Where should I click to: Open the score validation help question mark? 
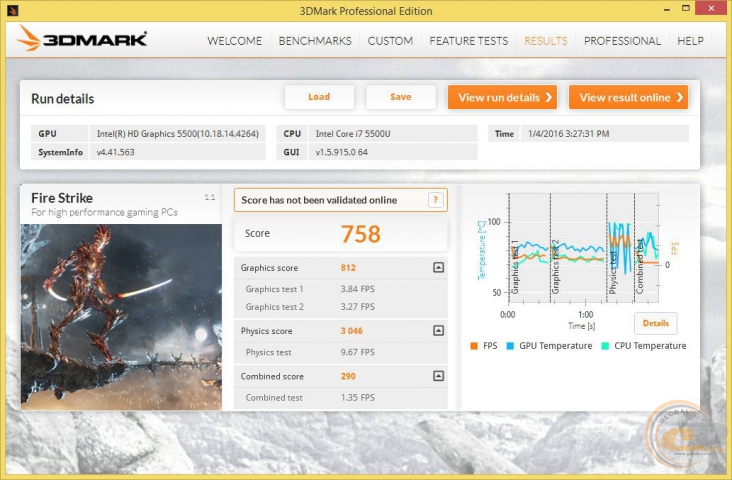(435, 200)
